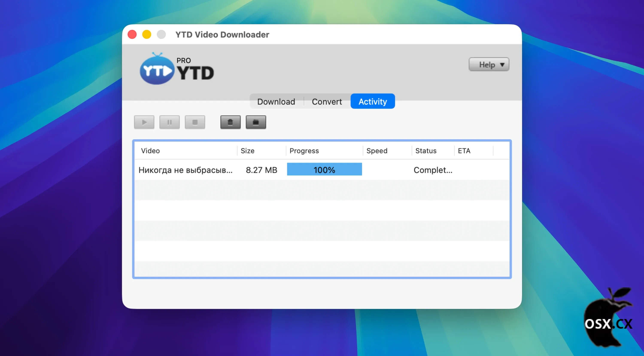The image size is (644, 356).
Task: Expand the Help dropdown menu
Action: point(489,64)
